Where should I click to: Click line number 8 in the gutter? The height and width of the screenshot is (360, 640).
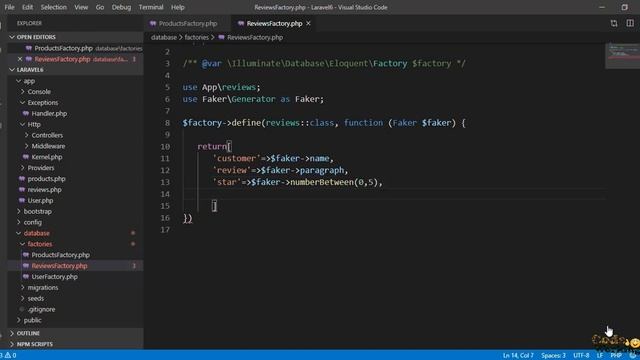click(x=167, y=123)
